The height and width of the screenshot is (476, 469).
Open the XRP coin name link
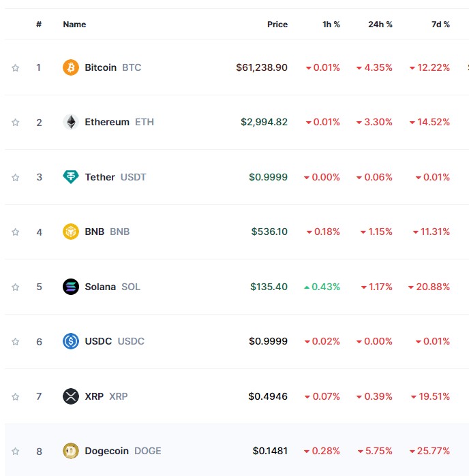tap(94, 396)
